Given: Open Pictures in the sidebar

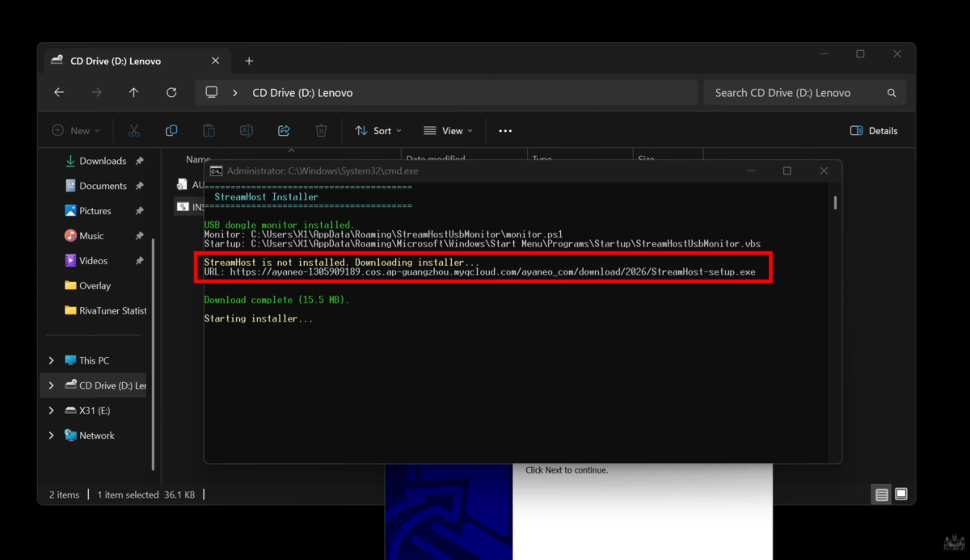Looking at the screenshot, I should click(x=95, y=211).
